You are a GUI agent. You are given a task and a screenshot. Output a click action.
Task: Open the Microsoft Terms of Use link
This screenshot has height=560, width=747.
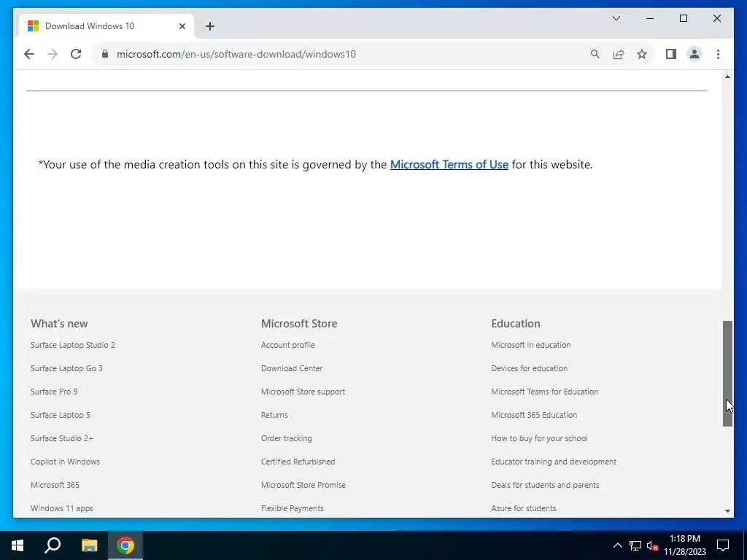click(449, 164)
